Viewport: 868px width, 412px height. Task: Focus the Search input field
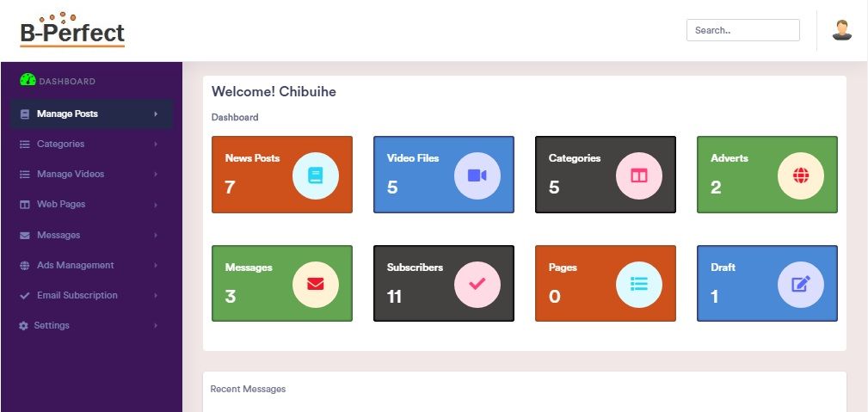(742, 30)
